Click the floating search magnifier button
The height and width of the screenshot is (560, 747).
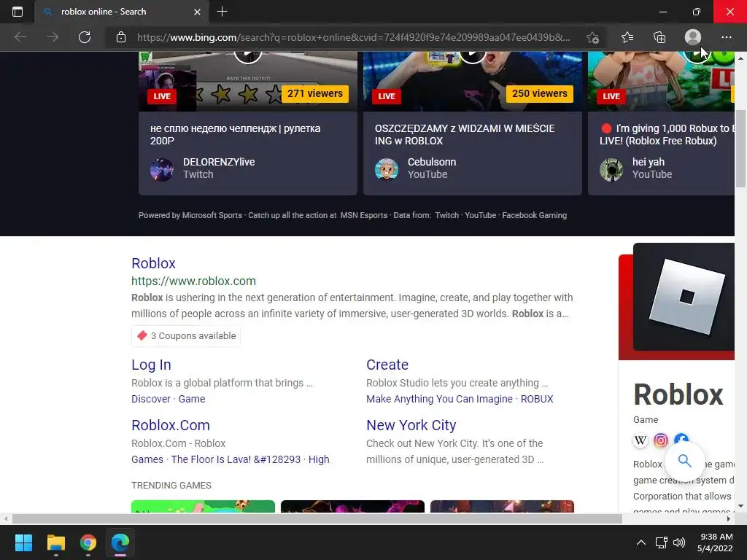(684, 461)
